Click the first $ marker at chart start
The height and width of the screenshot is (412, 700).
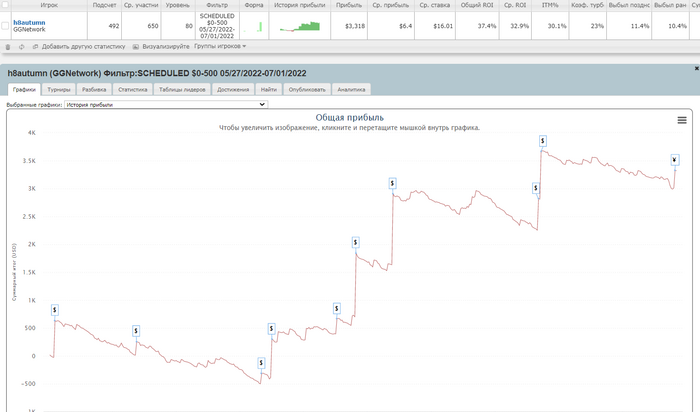pos(54,310)
